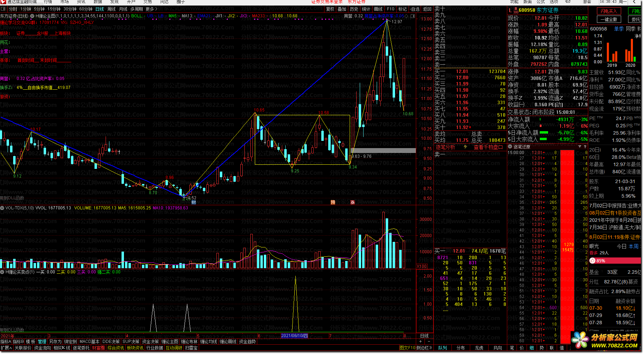Click the question mark help icon
644x354 pixels.
[x=585, y=147]
